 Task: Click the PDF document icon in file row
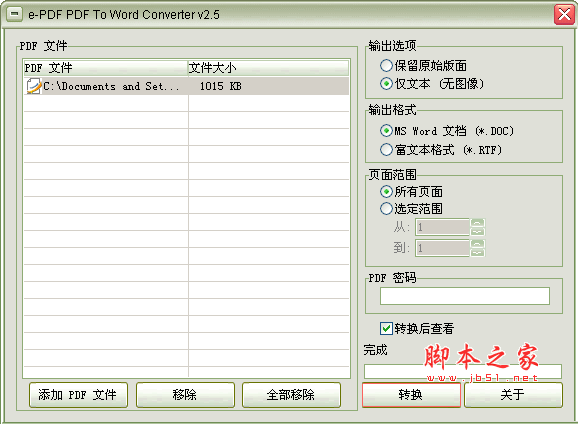click(34, 86)
